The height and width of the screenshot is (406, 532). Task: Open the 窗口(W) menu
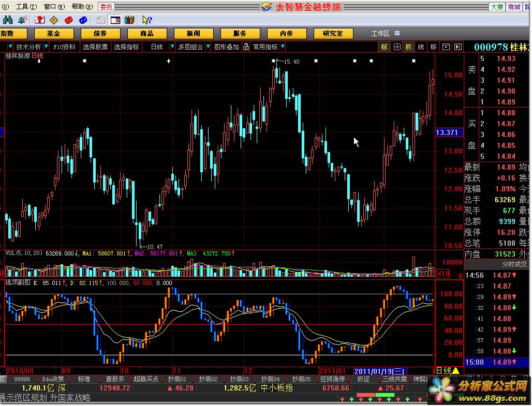[x=54, y=7]
